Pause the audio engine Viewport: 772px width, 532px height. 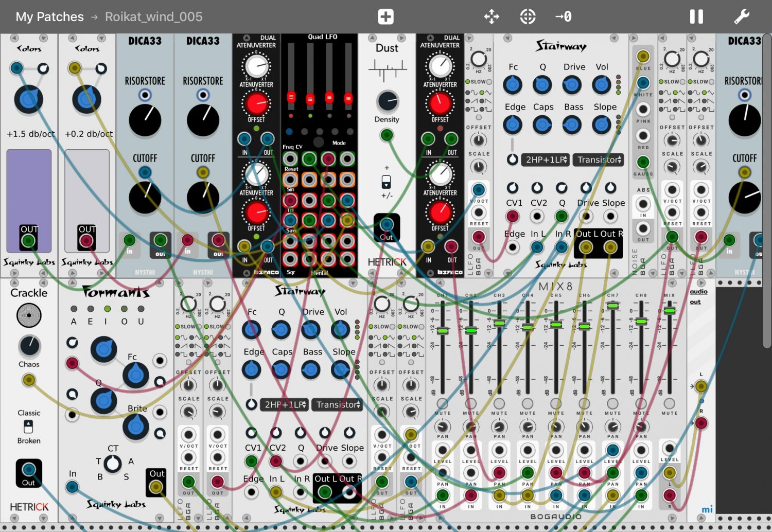[x=696, y=16]
